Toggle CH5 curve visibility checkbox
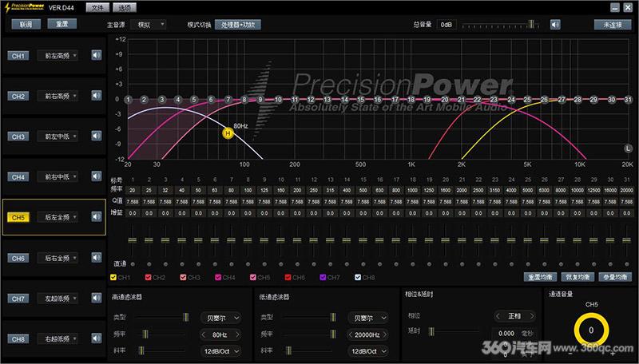The height and width of the screenshot is (364, 639). coord(253,277)
